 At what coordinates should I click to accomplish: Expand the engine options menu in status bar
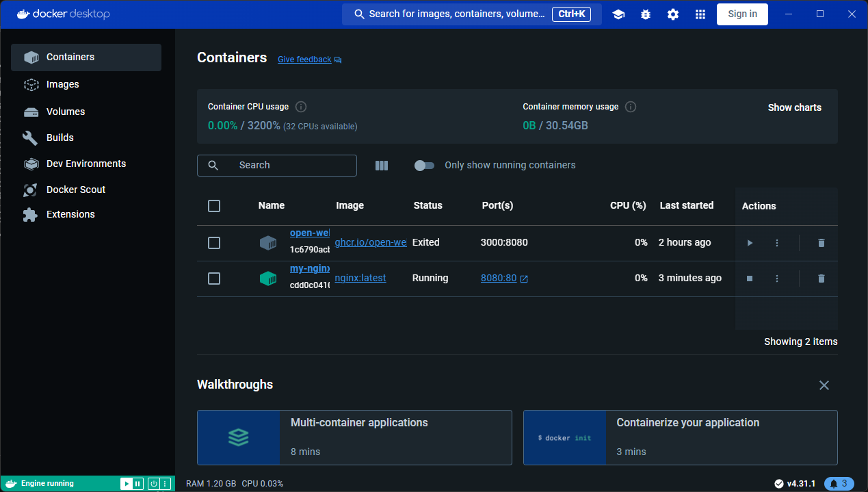point(165,484)
